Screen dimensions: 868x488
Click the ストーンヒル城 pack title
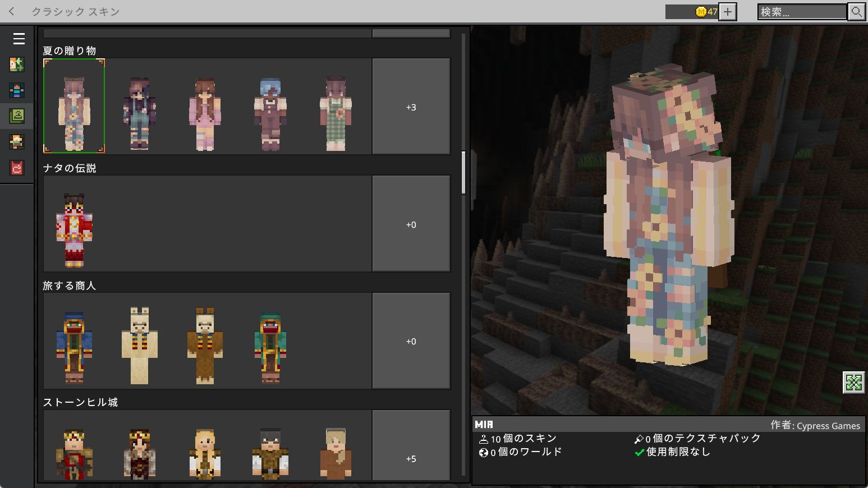[x=81, y=402]
